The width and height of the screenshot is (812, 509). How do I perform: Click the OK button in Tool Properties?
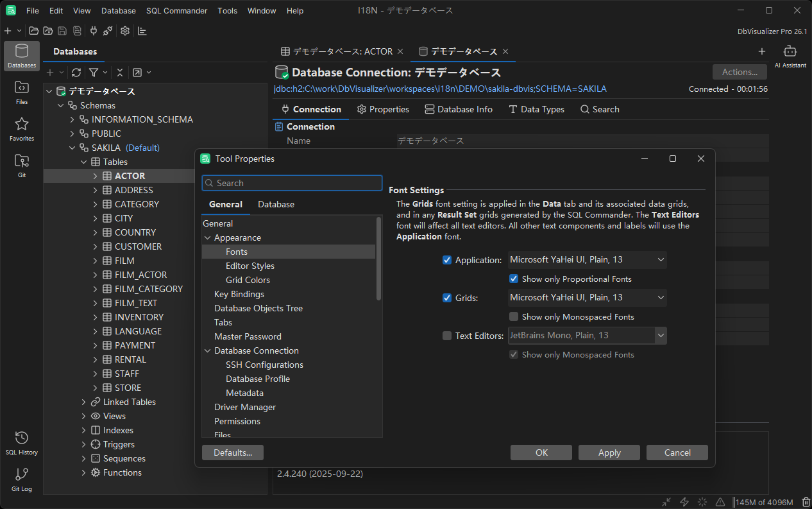[541, 453]
